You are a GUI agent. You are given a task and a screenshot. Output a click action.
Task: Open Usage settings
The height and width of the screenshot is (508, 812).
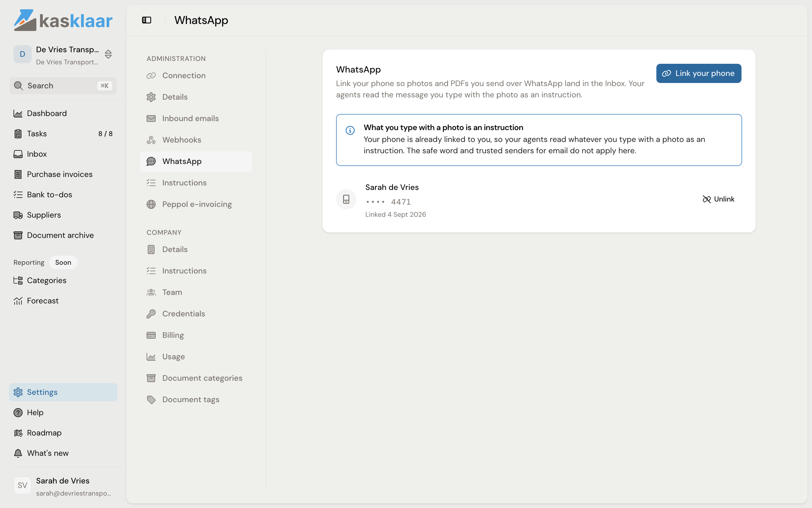[x=196, y=357]
